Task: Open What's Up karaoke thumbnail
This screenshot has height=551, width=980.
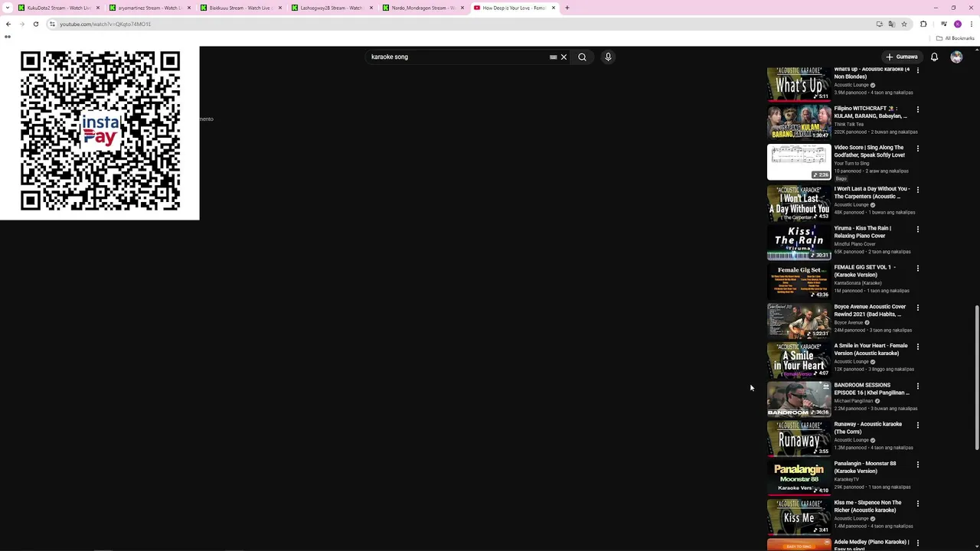Action: coord(799,83)
